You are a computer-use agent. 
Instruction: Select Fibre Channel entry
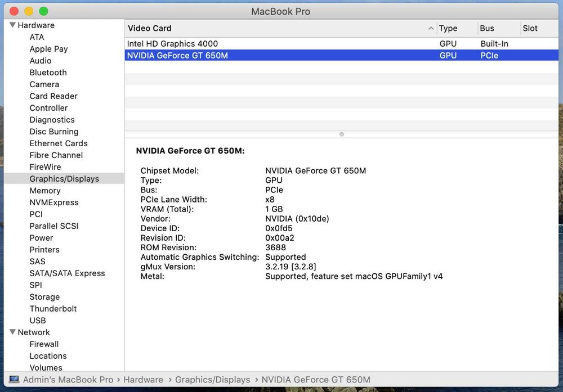56,155
